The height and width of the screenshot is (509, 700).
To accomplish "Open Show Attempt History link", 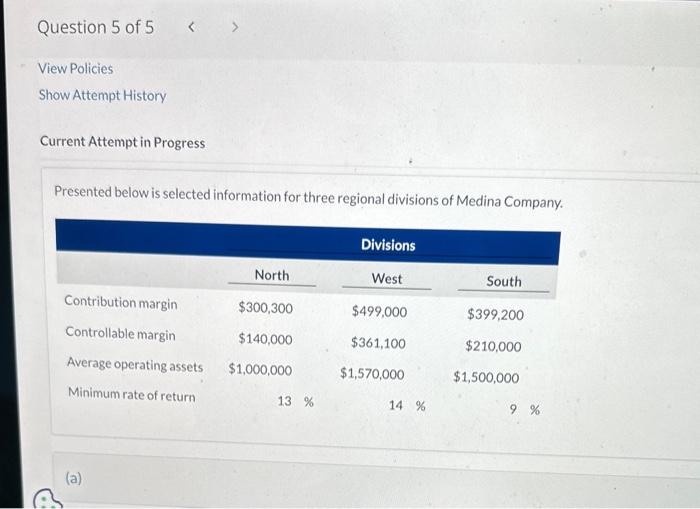I will pyautogui.click(x=102, y=95).
